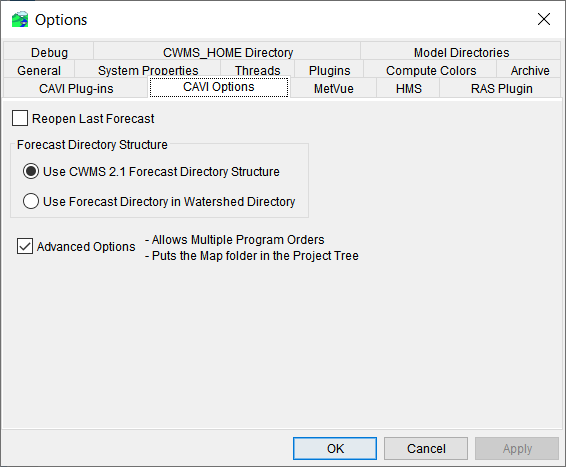Uncheck the Advanced Options checkbox
The width and height of the screenshot is (566, 467).
25,246
